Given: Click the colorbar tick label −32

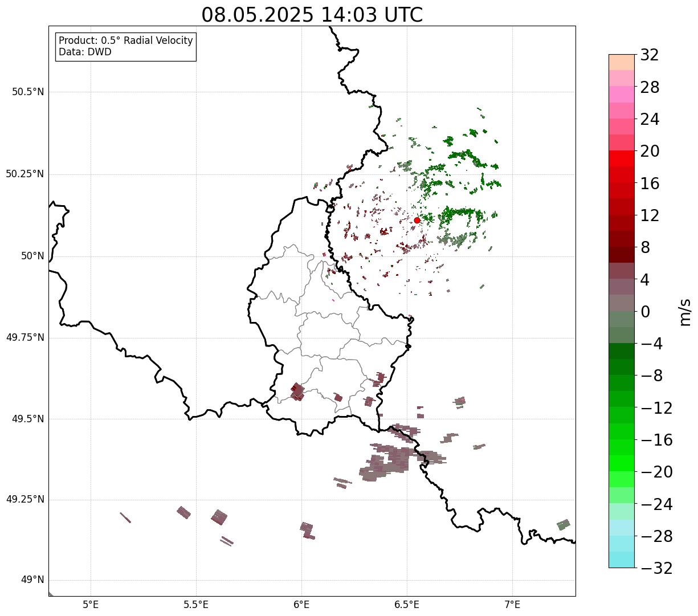Looking at the screenshot, I should click(656, 568).
